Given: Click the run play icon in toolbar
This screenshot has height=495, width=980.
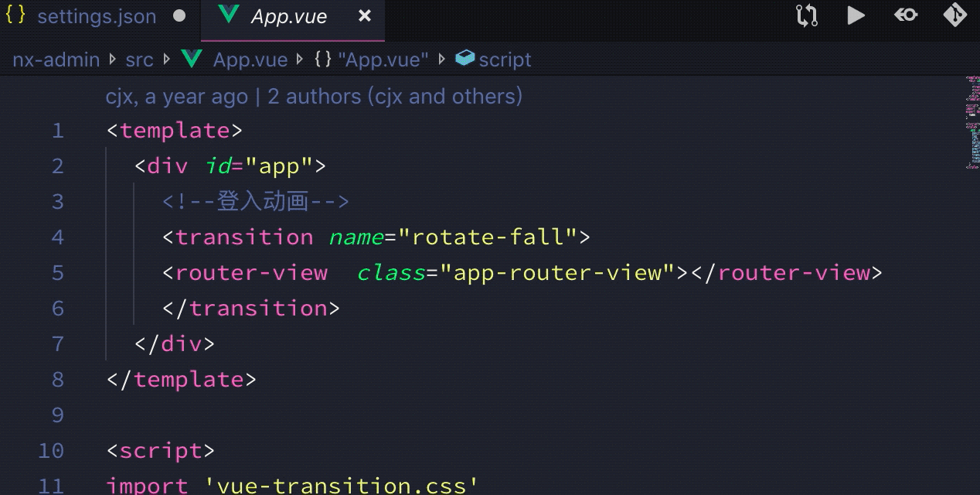Looking at the screenshot, I should (856, 15).
